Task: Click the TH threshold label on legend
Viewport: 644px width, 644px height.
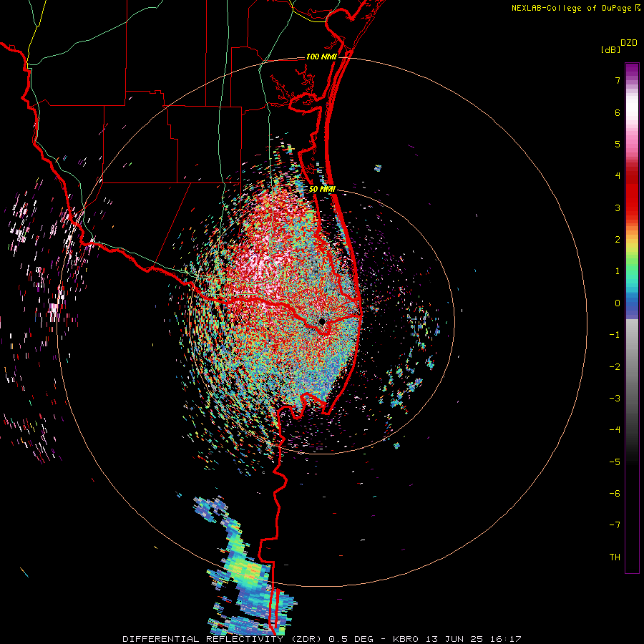Action: click(615, 557)
